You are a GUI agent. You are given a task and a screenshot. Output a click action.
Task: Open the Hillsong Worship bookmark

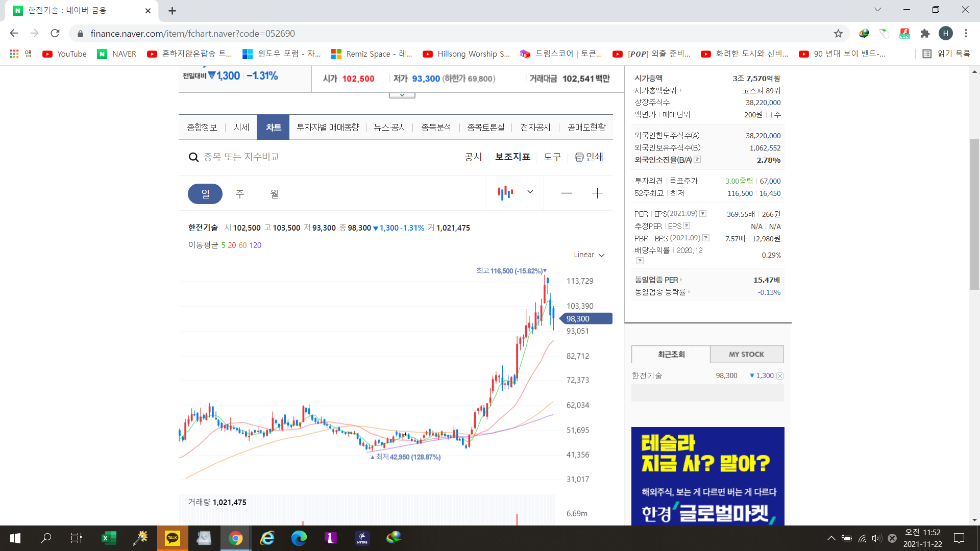point(467,54)
